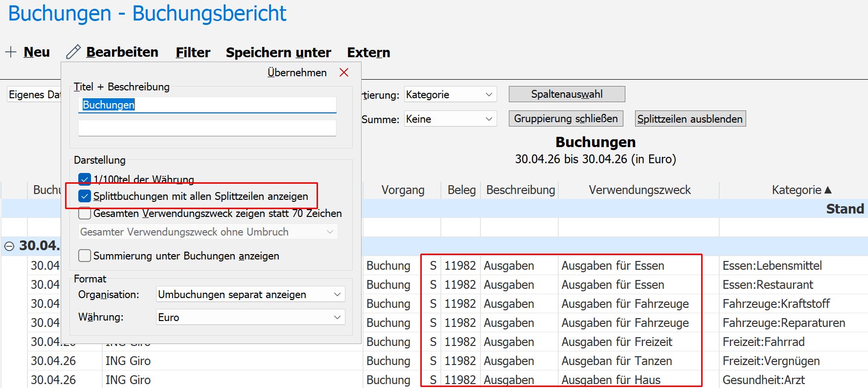Click ING Giro in the Freizeit:Vergnügen row
The image size is (868, 388).
point(128,361)
